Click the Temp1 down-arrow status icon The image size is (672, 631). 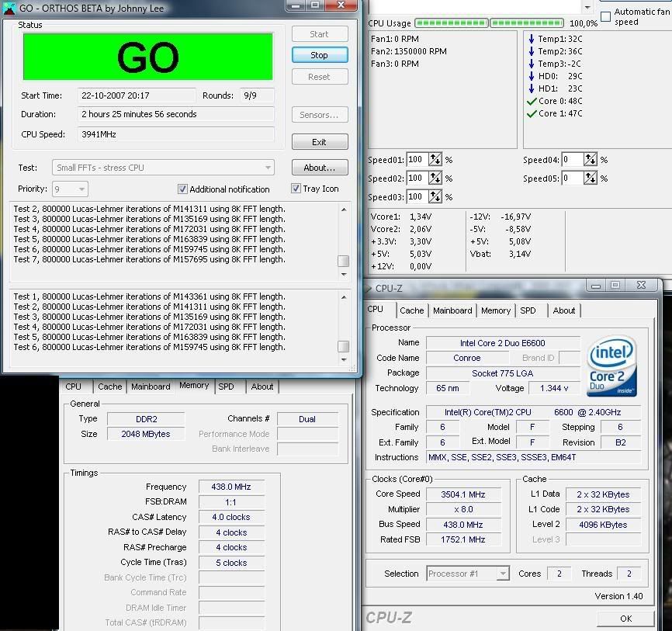click(532, 39)
